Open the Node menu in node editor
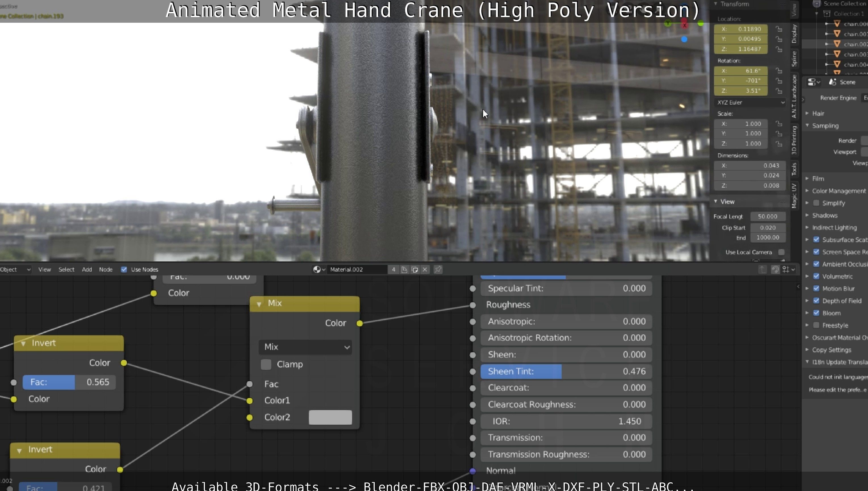This screenshot has height=491, width=868. (106, 269)
